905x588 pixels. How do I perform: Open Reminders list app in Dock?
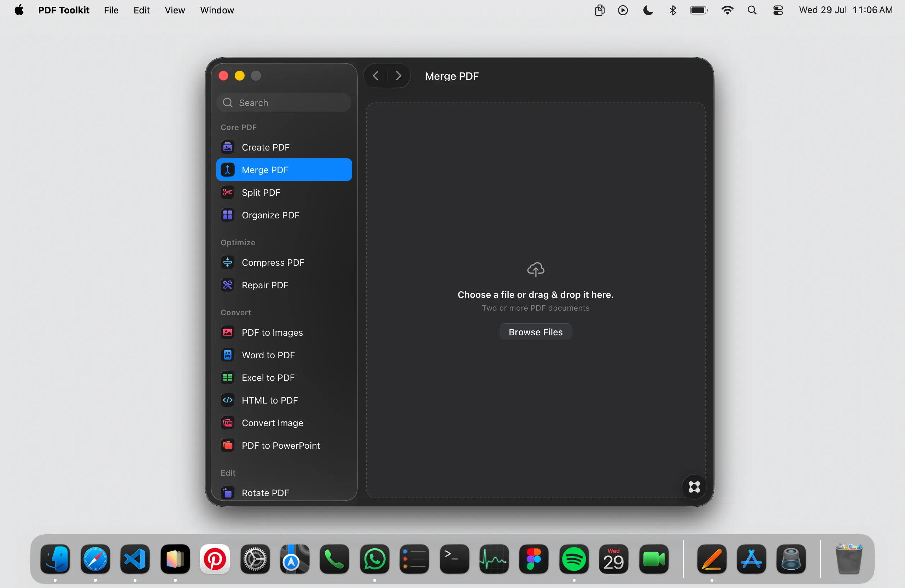pos(414,559)
